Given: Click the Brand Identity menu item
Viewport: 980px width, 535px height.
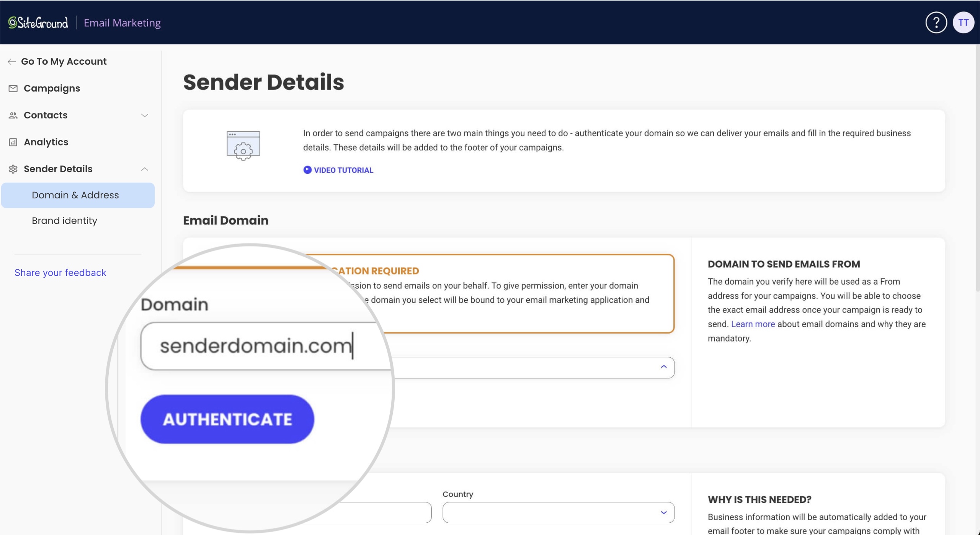Looking at the screenshot, I should (x=65, y=220).
